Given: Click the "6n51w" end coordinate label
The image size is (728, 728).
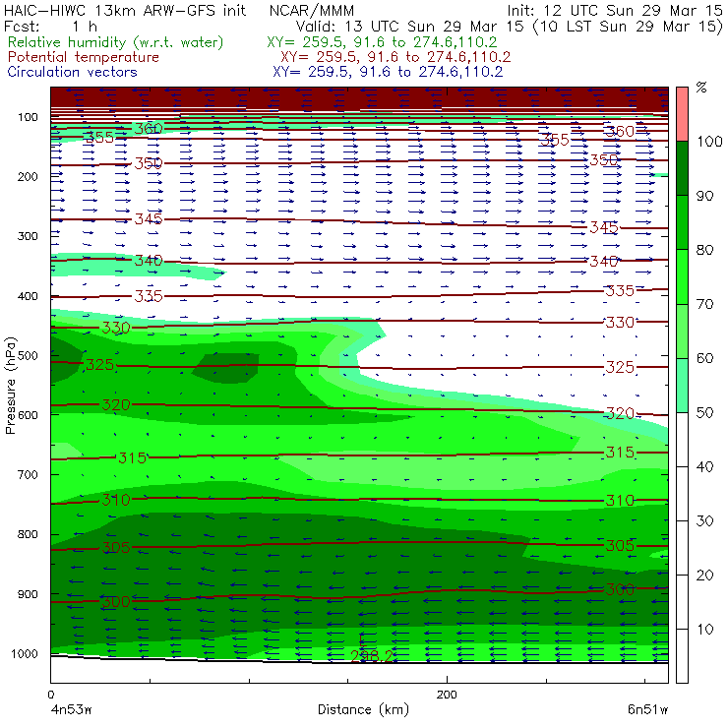Looking at the screenshot, I should (647, 710).
